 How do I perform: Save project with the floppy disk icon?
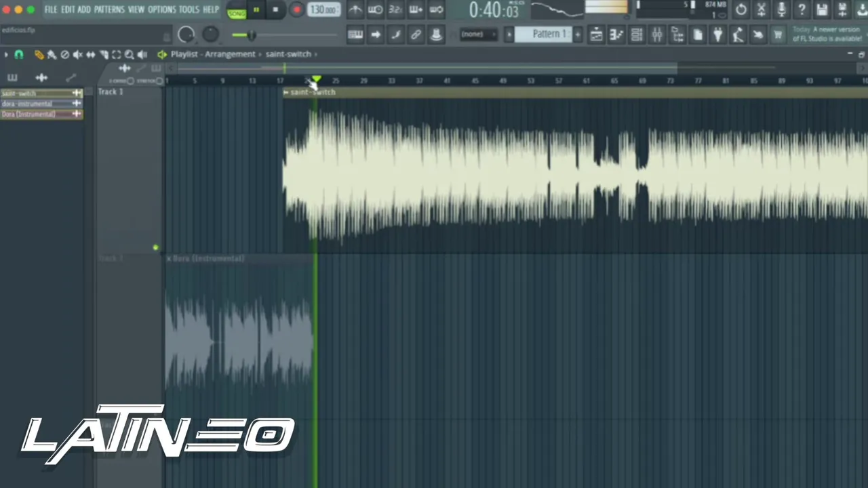822,10
